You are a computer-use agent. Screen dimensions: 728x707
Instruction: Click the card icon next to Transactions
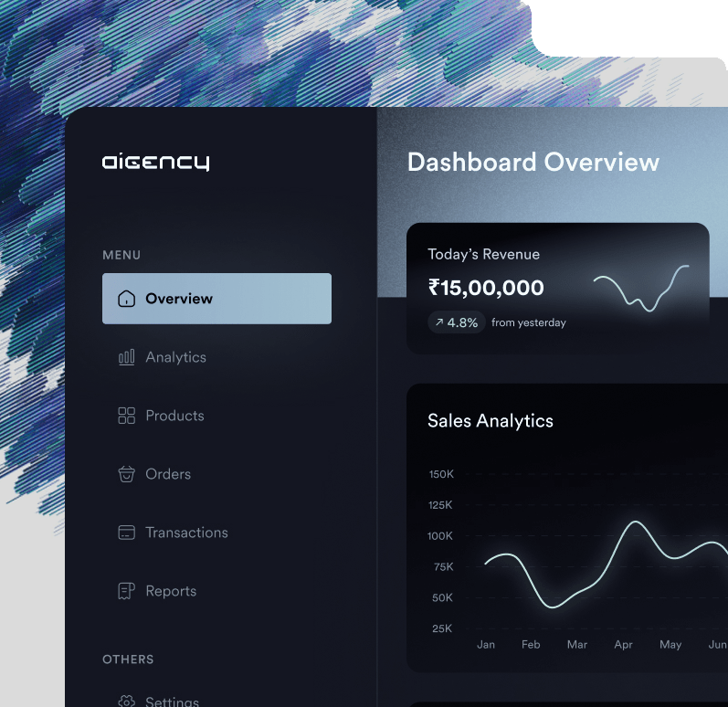click(x=127, y=533)
